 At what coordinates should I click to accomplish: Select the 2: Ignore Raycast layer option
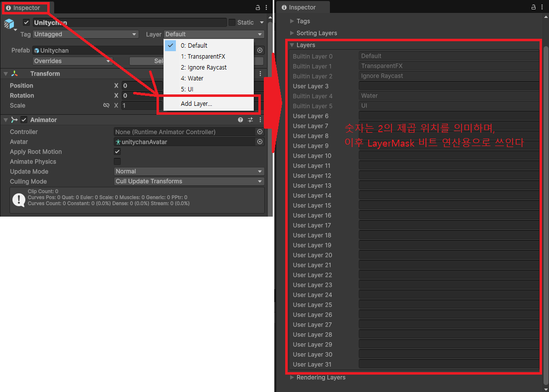point(209,67)
